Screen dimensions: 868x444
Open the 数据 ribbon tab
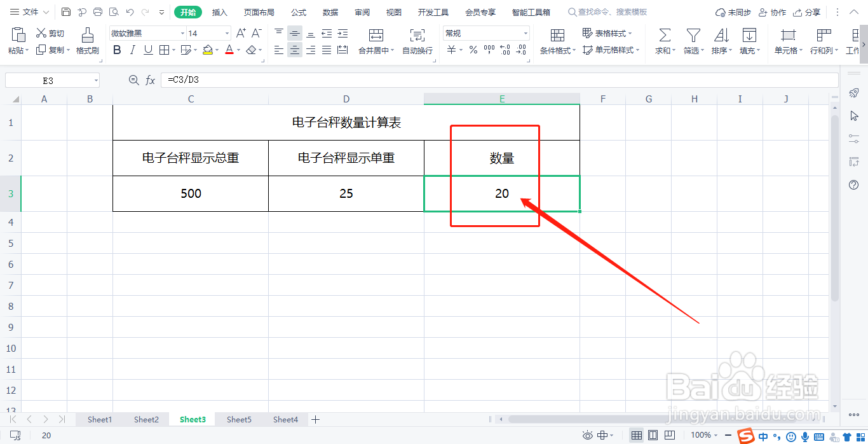pos(330,11)
